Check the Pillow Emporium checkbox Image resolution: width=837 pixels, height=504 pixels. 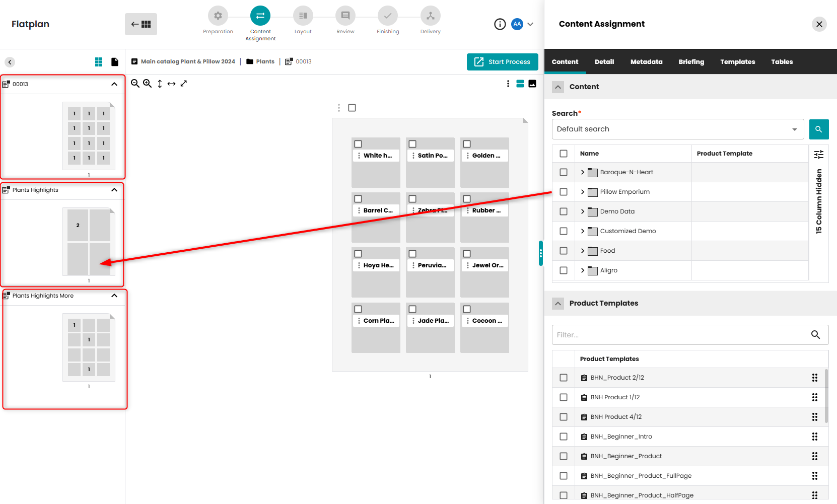click(x=563, y=192)
